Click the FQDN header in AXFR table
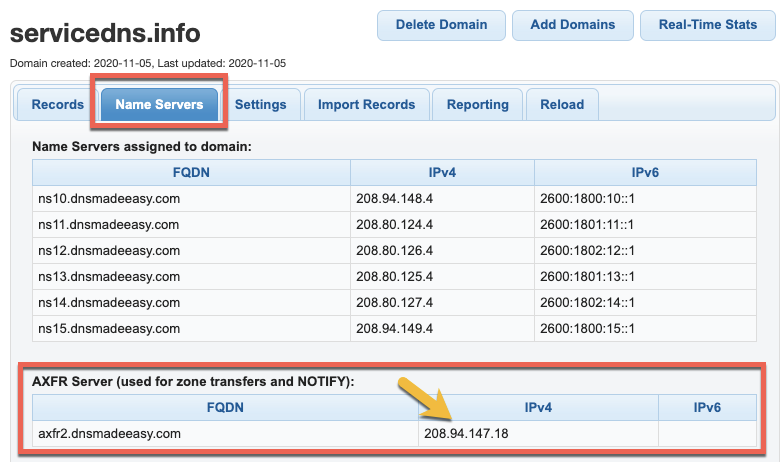Image resolution: width=783 pixels, height=462 pixels. point(225,408)
